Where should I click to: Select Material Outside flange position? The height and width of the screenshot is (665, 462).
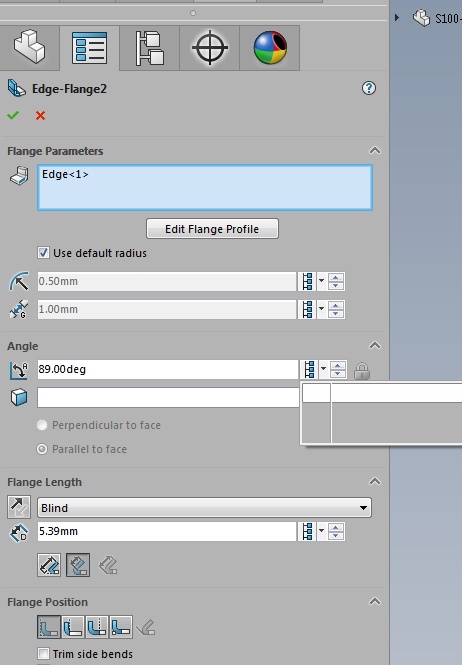click(73, 627)
